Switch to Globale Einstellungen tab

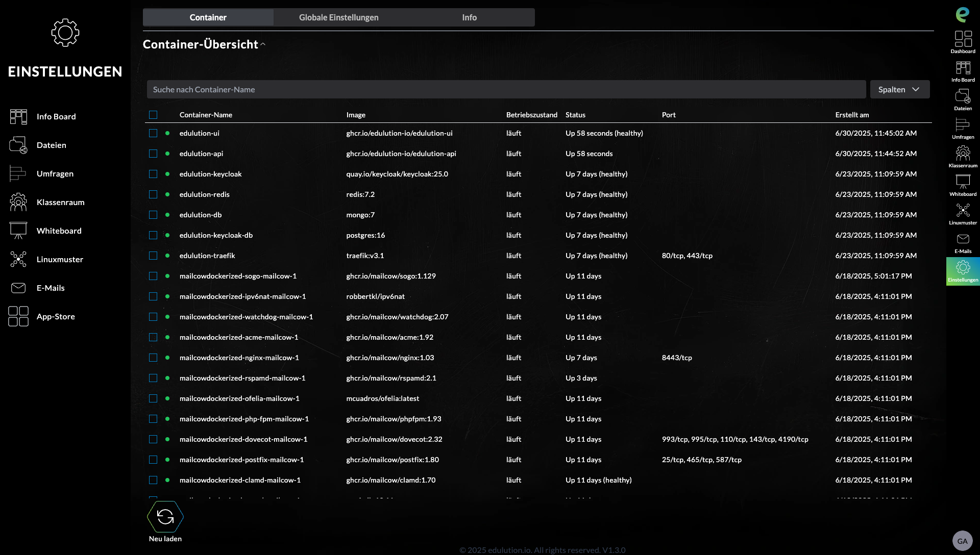pyautogui.click(x=339, y=17)
